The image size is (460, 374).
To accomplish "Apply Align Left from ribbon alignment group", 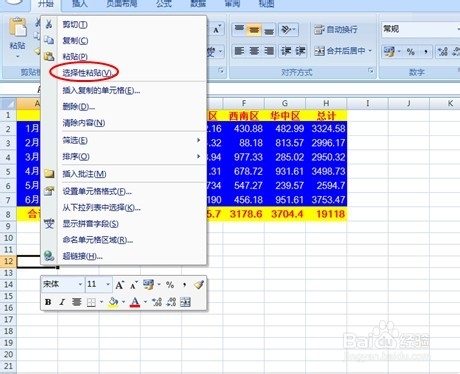I will (x=239, y=51).
